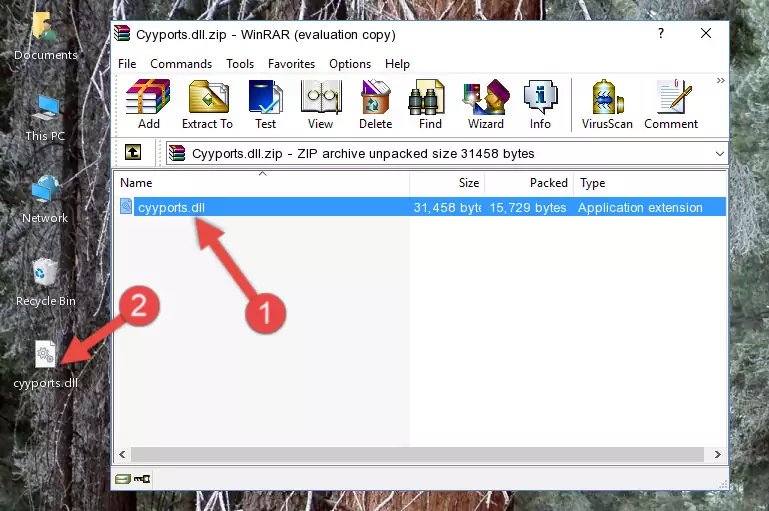
Task: Sort the file list by Name column
Action: 262,183
